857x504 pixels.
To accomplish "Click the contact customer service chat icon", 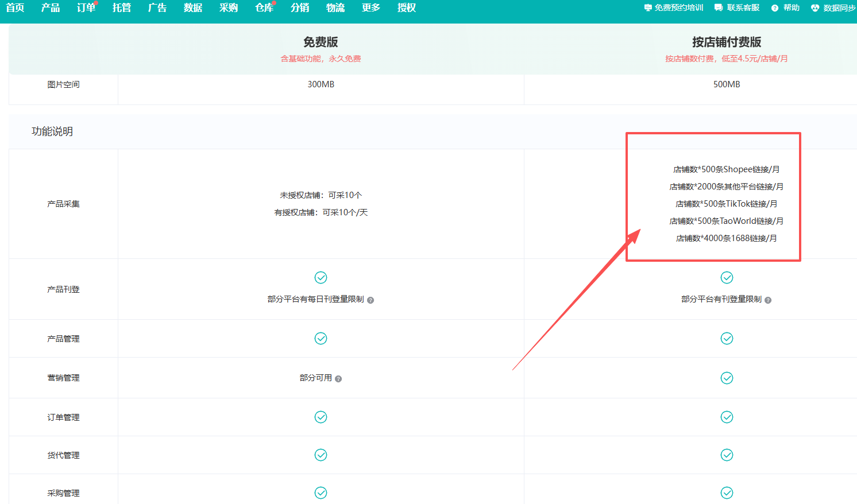I will coord(719,8).
